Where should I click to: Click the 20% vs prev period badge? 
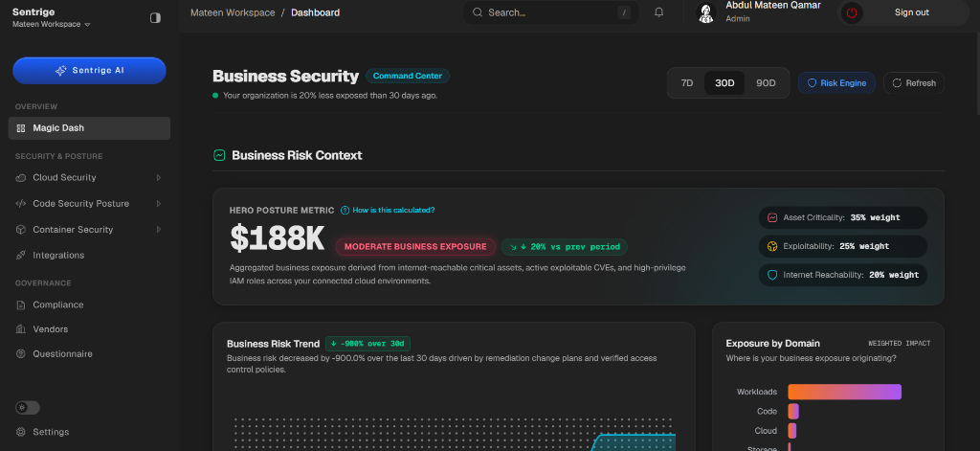[565, 246]
